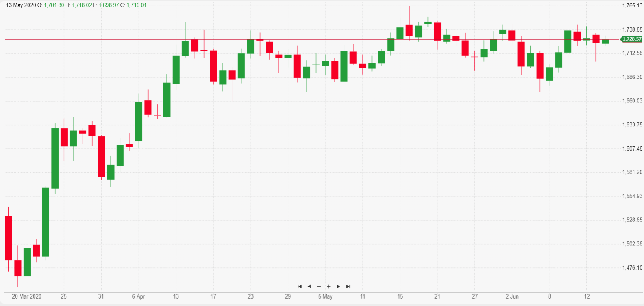Screen dimensions: 644x306
Task: Click the 1,686.30 price axis label
Action: pyautogui.click(x=632, y=77)
